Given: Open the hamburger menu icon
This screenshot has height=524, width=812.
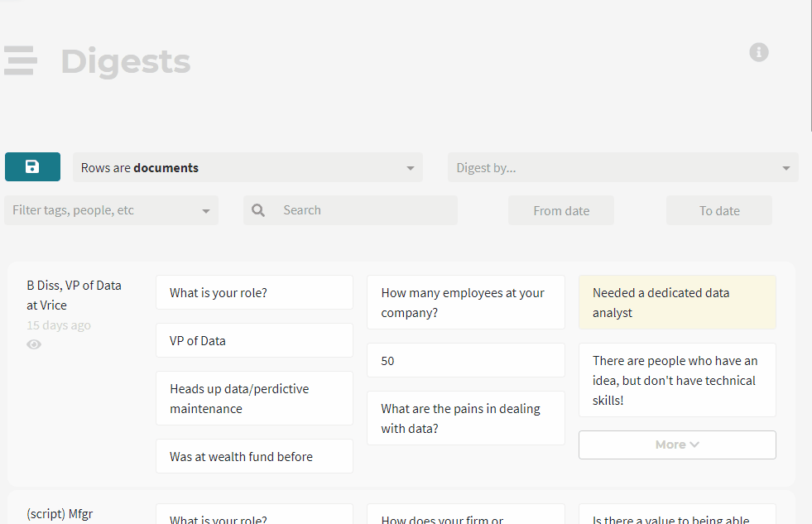Looking at the screenshot, I should point(20,60).
